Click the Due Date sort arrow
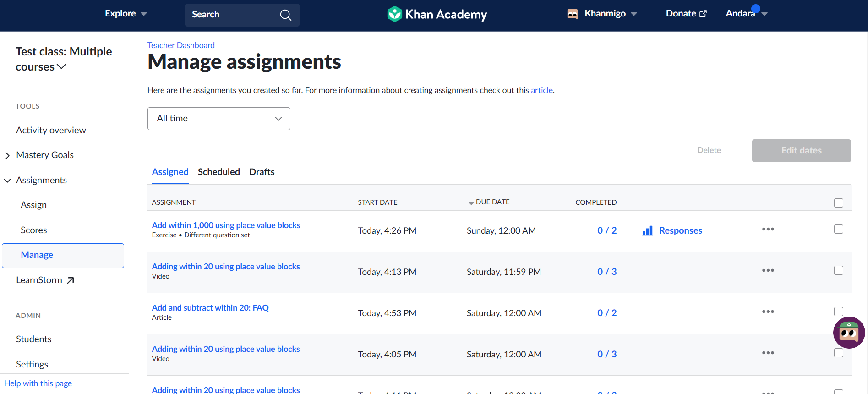The image size is (868, 394). (471, 202)
